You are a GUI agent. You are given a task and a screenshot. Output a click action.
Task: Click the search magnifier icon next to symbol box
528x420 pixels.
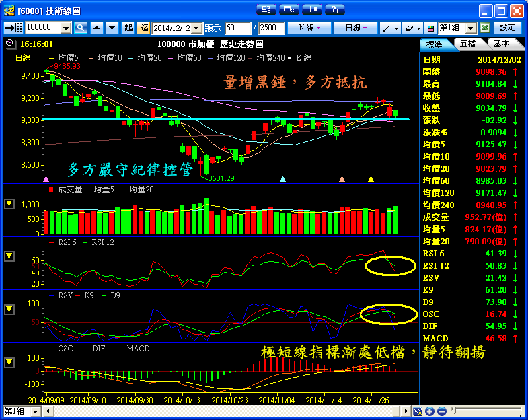pyautogui.click(x=81, y=28)
